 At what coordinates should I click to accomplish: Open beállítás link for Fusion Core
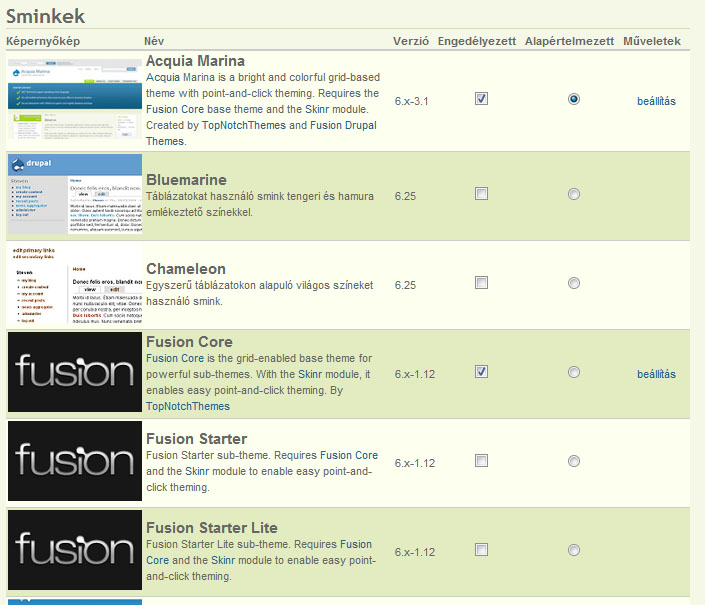coord(656,374)
